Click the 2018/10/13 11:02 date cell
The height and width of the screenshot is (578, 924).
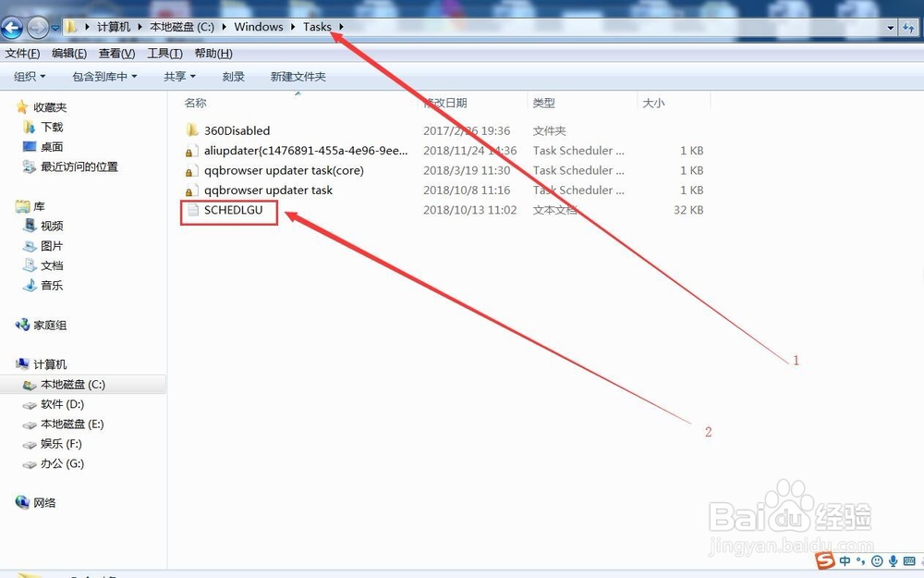(469, 210)
